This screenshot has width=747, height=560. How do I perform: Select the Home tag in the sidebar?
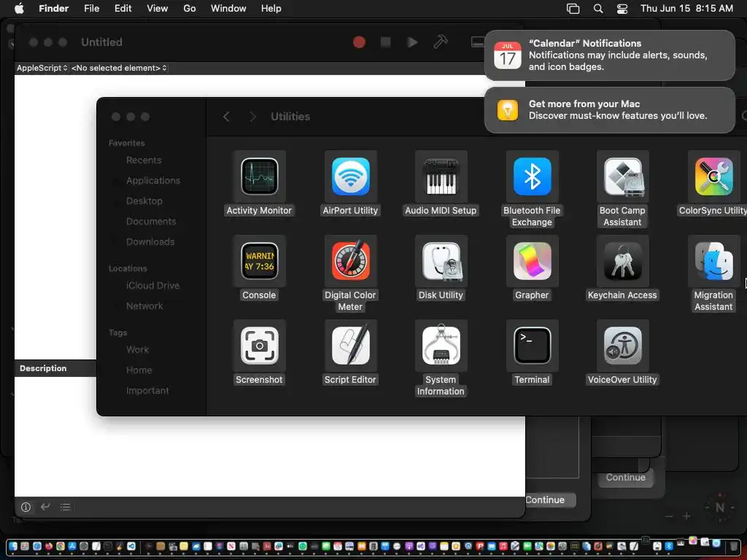coord(139,370)
